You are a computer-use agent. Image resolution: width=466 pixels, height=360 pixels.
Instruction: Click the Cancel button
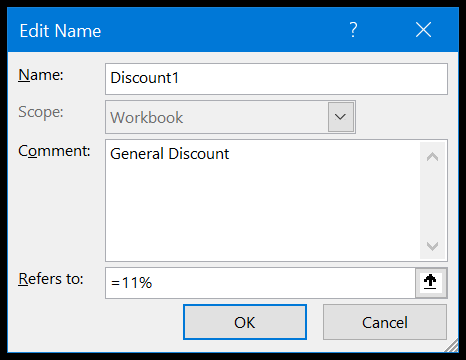point(385,322)
